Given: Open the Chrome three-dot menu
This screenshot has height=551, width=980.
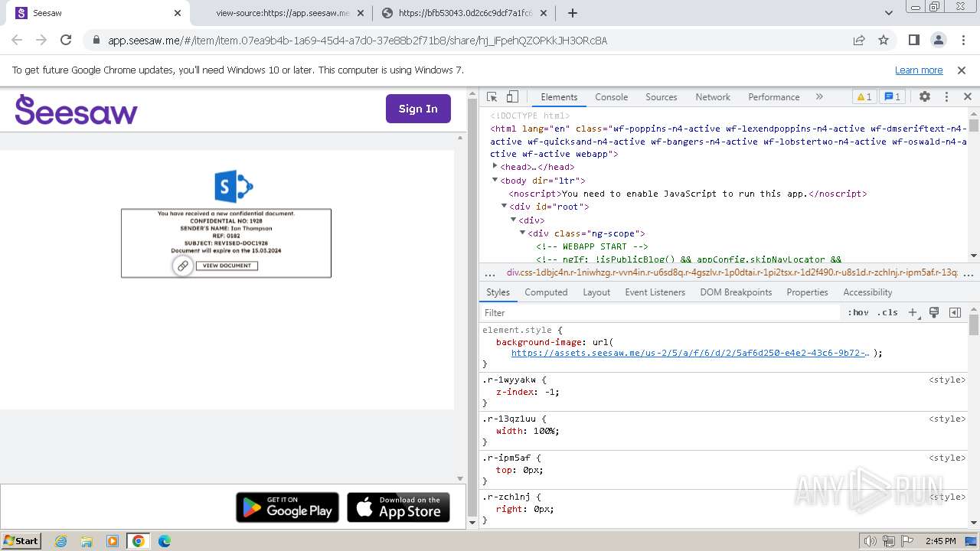Looking at the screenshot, I should coord(962,40).
